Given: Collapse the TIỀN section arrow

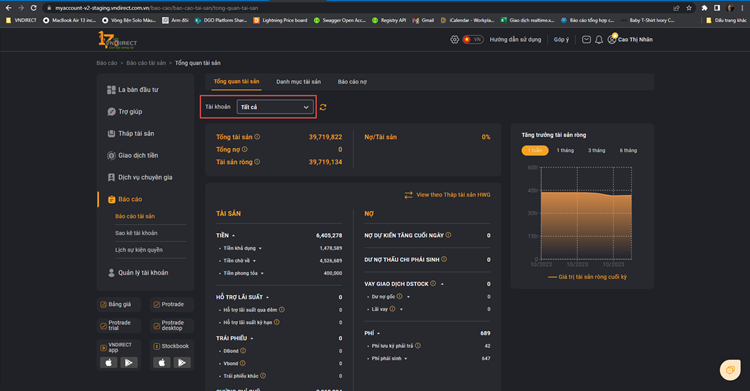Looking at the screenshot, I should [233, 235].
